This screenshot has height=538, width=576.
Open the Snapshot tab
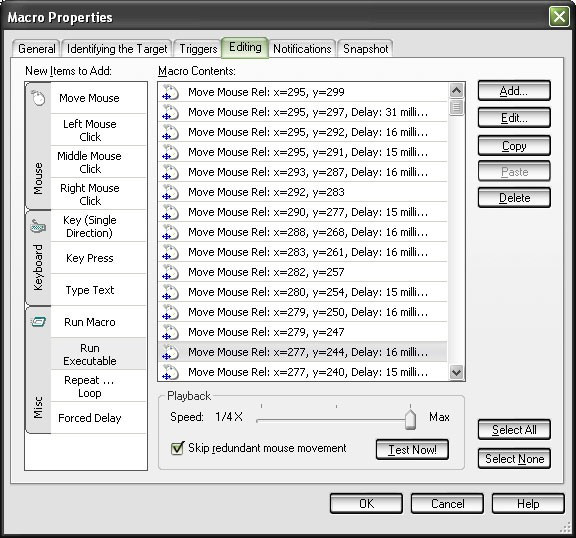point(366,49)
